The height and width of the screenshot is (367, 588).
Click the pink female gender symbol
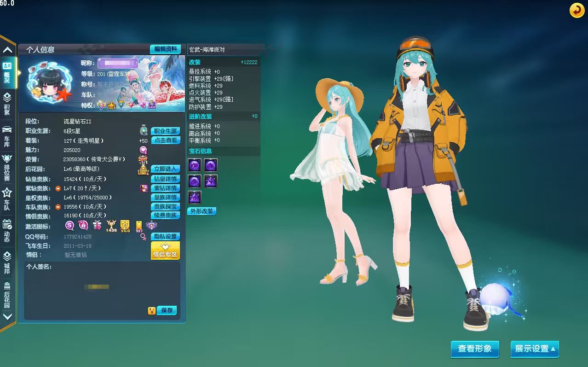[x=144, y=237]
